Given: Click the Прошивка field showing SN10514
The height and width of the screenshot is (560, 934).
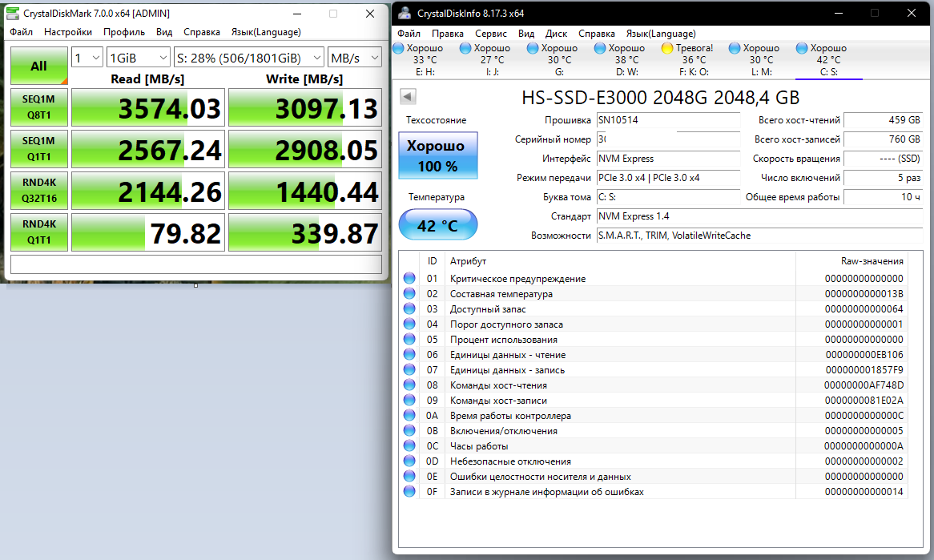Looking at the screenshot, I should 668,120.
